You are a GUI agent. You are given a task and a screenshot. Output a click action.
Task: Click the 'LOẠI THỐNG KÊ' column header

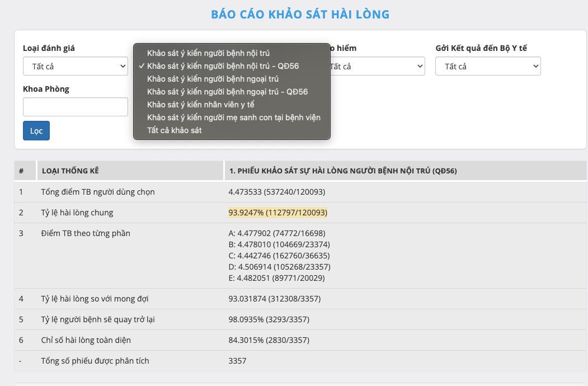point(70,171)
